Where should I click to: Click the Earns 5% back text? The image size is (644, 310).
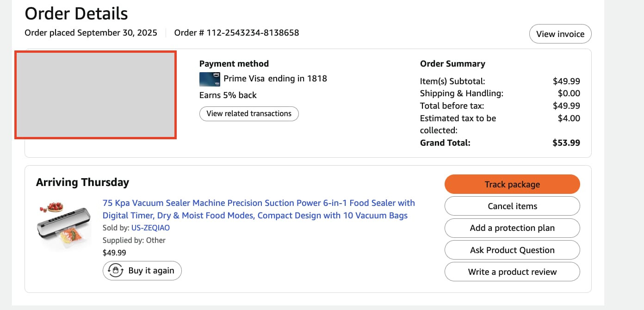[228, 95]
